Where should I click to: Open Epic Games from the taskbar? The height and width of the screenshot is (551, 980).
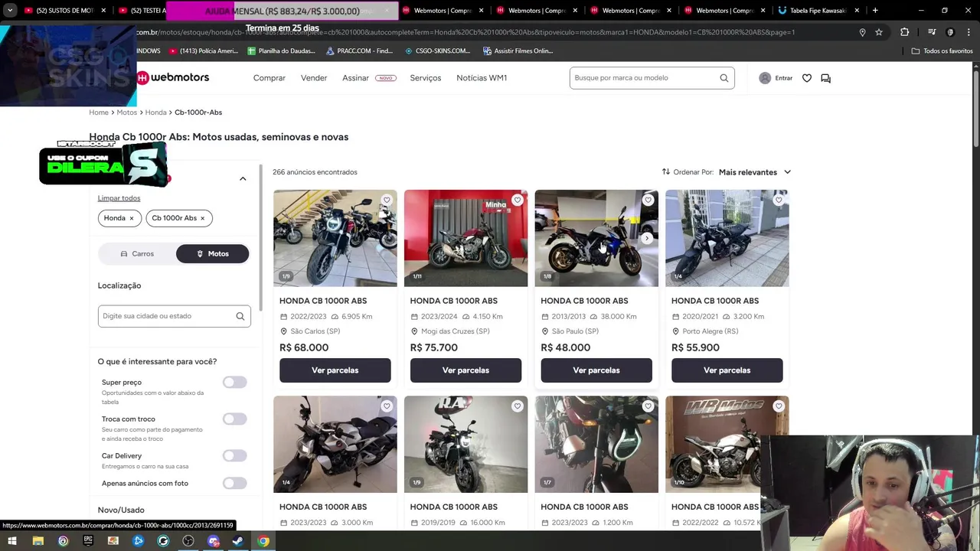point(88,541)
